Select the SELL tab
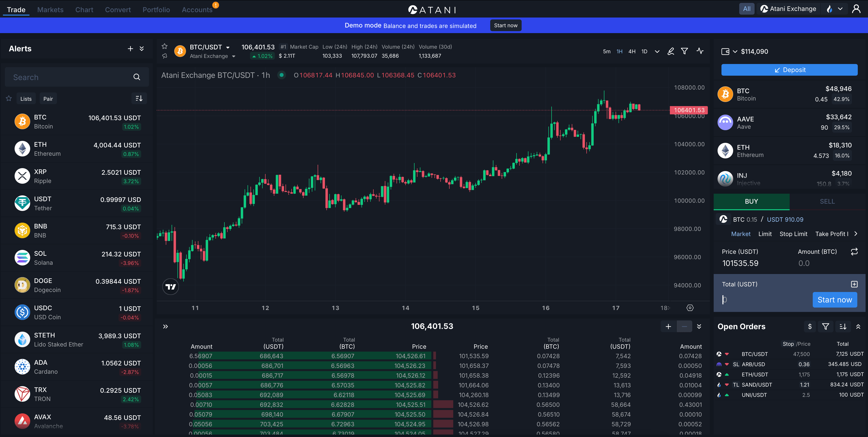Screen dimensions: 868x437 [827, 201]
